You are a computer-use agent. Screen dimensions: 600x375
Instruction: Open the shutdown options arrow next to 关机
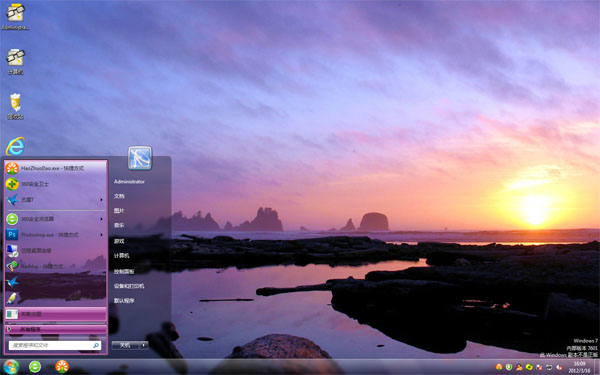pos(144,345)
